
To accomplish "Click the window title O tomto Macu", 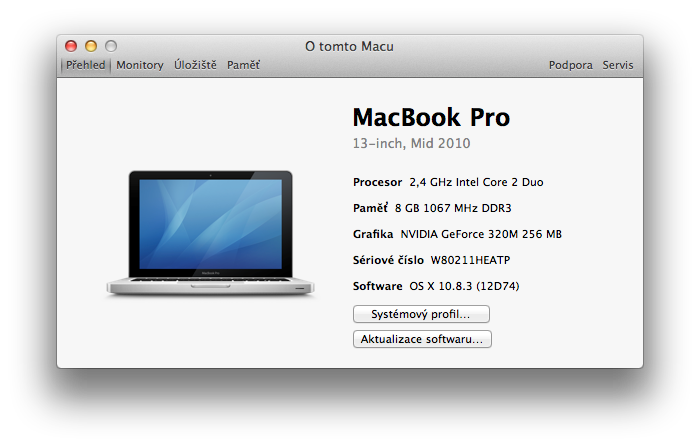I will tap(349, 46).
